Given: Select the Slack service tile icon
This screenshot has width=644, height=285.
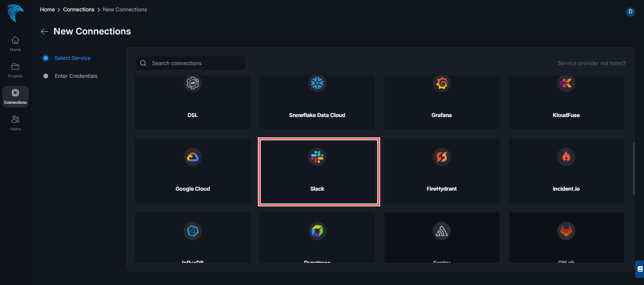Looking at the screenshot, I should (x=317, y=157).
